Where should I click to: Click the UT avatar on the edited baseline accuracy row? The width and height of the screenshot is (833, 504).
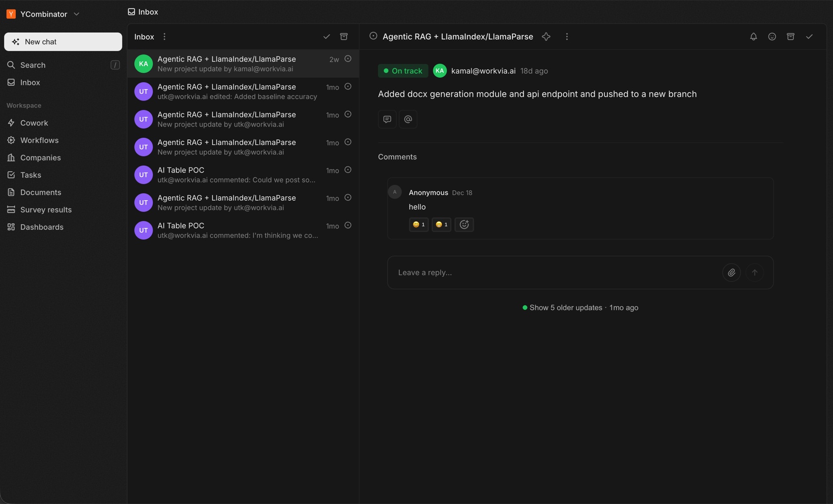tap(143, 91)
